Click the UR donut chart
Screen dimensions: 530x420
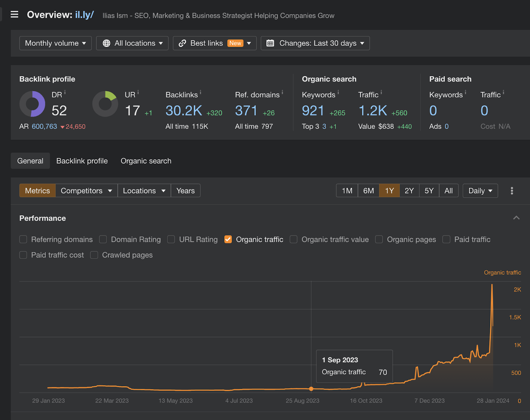[105, 104]
